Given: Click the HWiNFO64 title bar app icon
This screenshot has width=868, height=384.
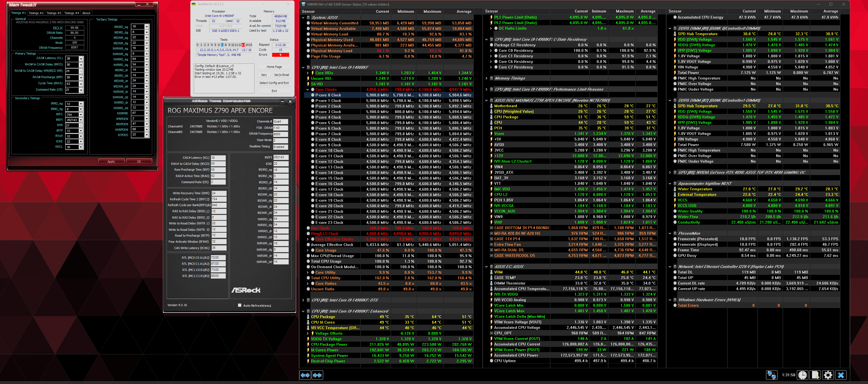Looking at the screenshot, I should tap(303, 4).
